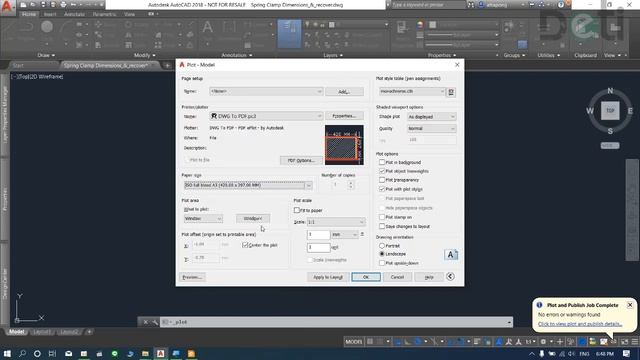
Task: Enable Plot in background checkbox
Action: click(x=382, y=162)
